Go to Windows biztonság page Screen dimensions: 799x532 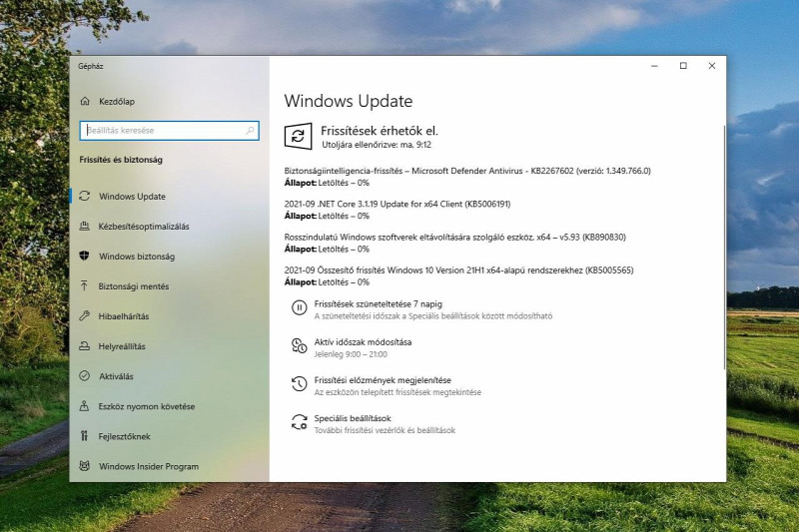pyautogui.click(x=168, y=257)
